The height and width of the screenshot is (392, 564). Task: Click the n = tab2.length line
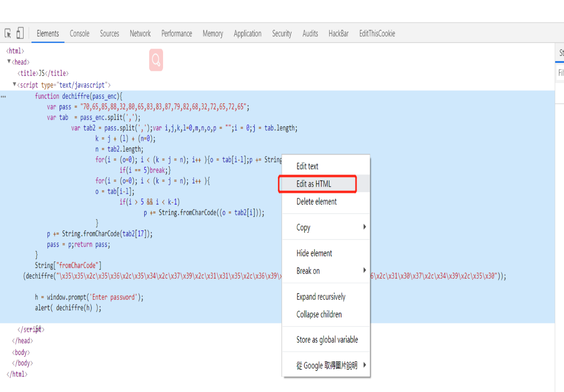point(119,149)
